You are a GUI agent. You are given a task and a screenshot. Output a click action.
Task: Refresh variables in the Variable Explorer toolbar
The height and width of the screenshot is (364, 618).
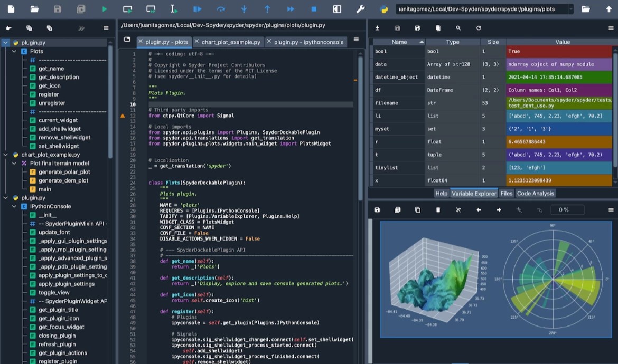[479, 28]
